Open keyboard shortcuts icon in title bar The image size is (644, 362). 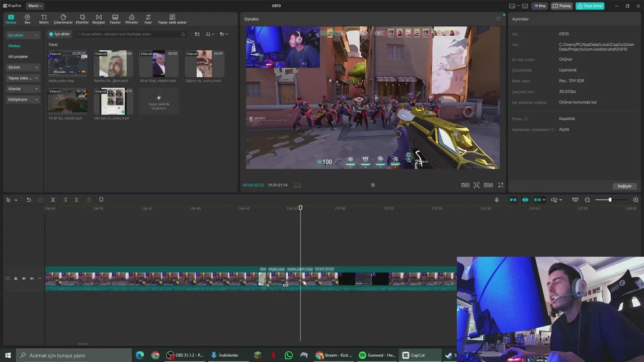point(525,6)
